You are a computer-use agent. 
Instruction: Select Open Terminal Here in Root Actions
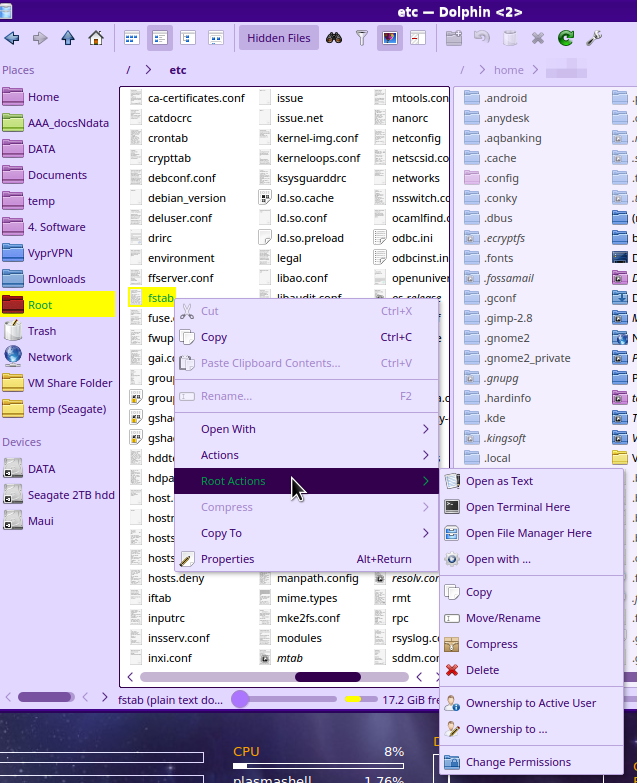(517, 507)
